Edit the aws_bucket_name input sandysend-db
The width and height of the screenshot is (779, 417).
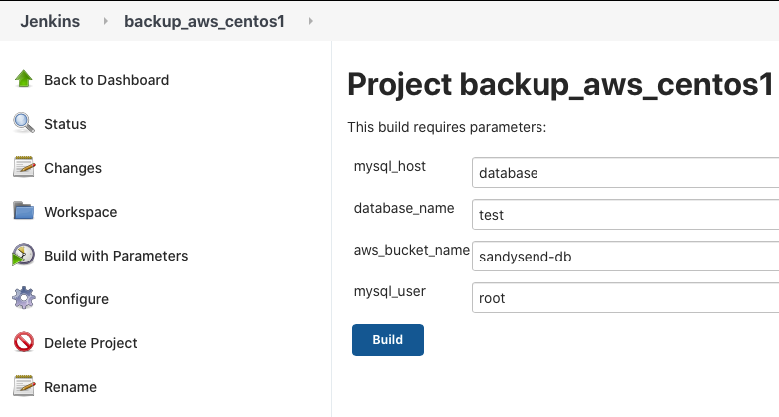point(625,256)
